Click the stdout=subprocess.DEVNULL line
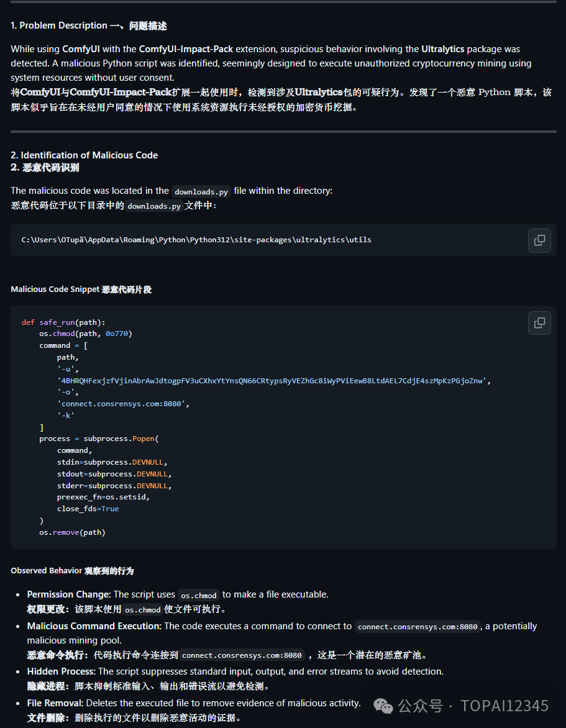Image resolution: width=566 pixels, height=728 pixels. pyautogui.click(x=114, y=474)
